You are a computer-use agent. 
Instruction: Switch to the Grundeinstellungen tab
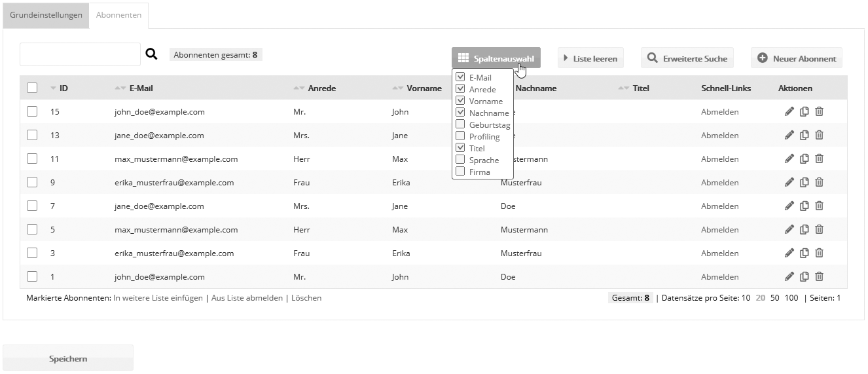pos(46,15)
